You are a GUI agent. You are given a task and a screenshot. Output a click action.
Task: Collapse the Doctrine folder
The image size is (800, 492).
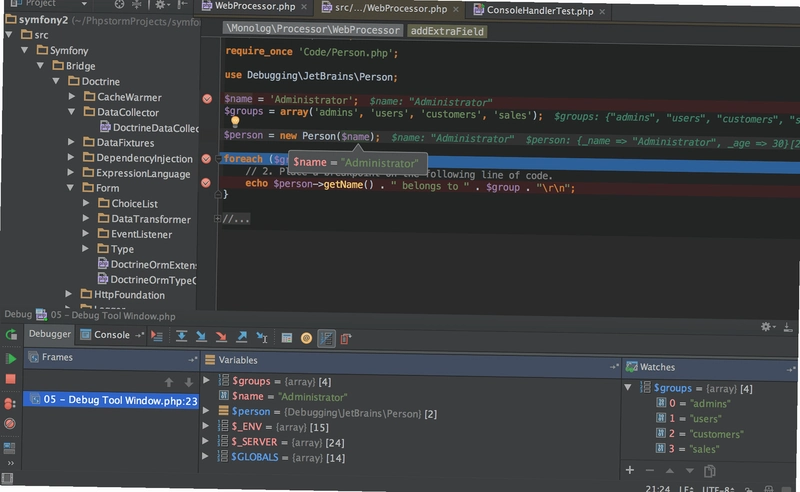[x=56, y=81]
